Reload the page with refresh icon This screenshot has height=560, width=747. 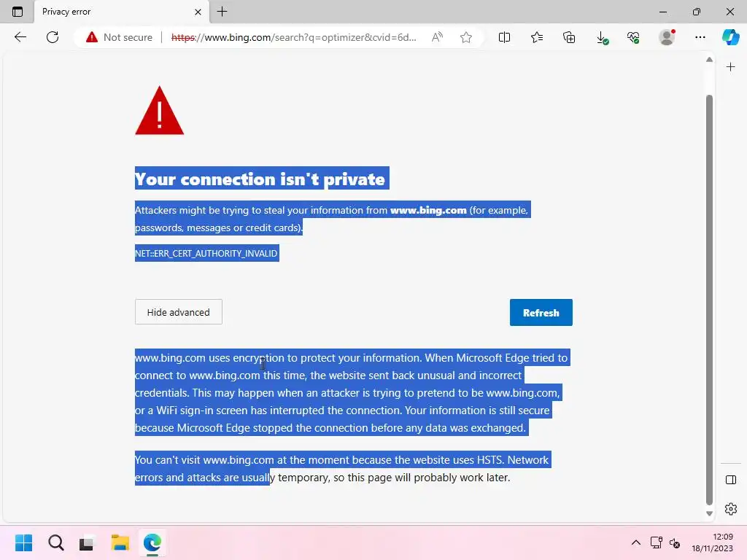(53, 37)
